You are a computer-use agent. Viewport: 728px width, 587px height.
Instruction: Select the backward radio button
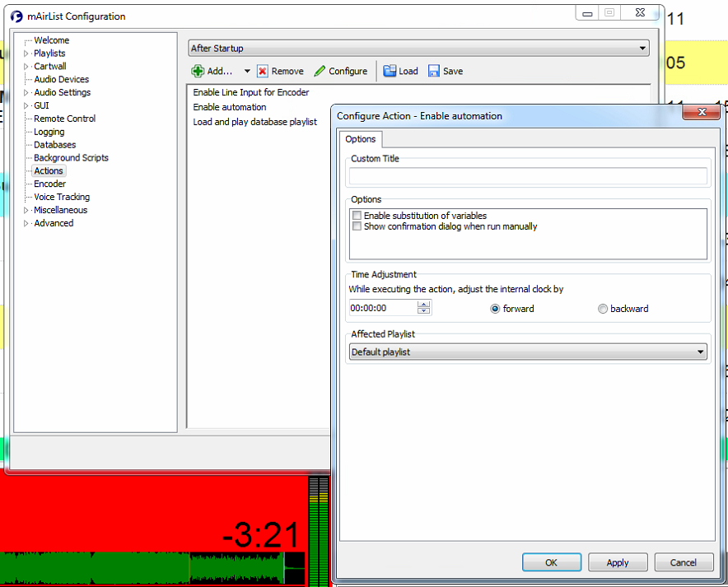click(603, 309)
